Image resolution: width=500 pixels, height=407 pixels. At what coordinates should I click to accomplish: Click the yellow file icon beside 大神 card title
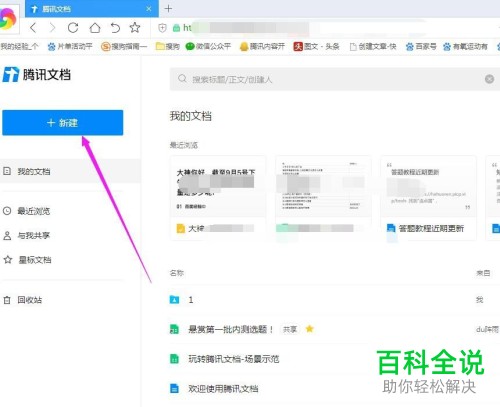point(181,228)
